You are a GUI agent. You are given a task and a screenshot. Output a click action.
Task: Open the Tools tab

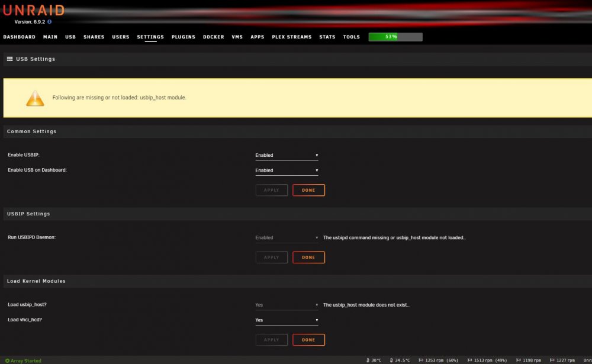(351, 37)
